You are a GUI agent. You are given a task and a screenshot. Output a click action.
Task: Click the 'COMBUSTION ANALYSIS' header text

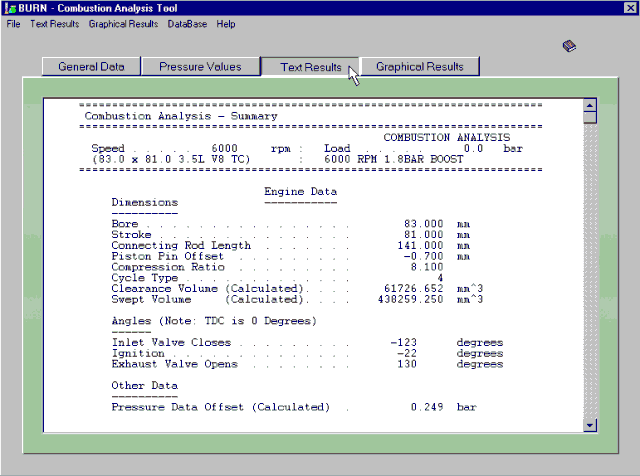(447, 137)
